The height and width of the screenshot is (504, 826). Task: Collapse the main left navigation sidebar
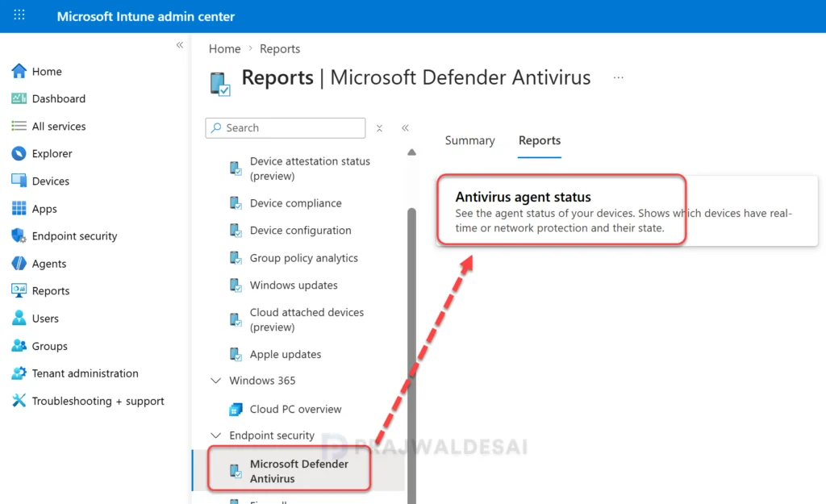point(180,45)
